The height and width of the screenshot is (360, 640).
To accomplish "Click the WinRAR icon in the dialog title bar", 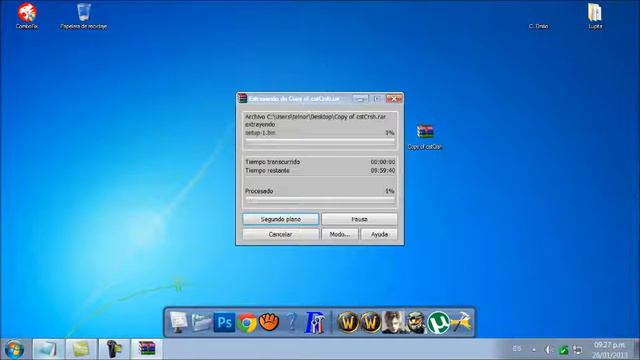I will pos(243,98).
